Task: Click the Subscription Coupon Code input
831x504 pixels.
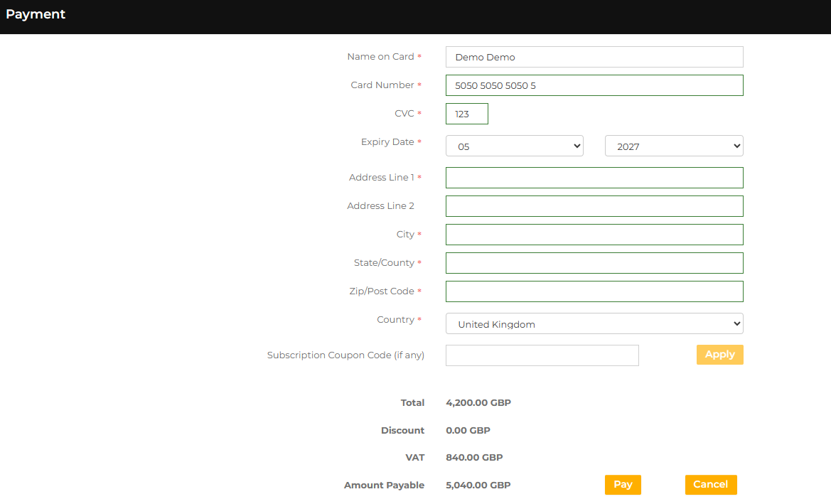Action: point(542,355)
